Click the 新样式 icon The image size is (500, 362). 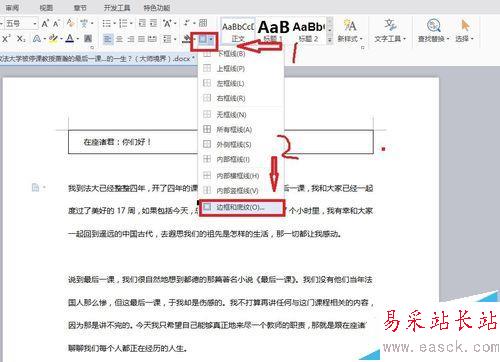point(350,25)
